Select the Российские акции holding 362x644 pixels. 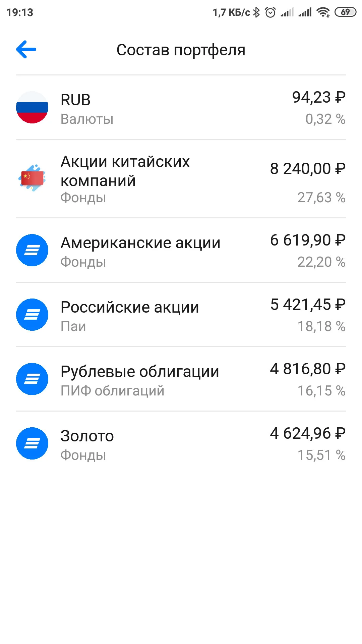[x=181, y=315]
